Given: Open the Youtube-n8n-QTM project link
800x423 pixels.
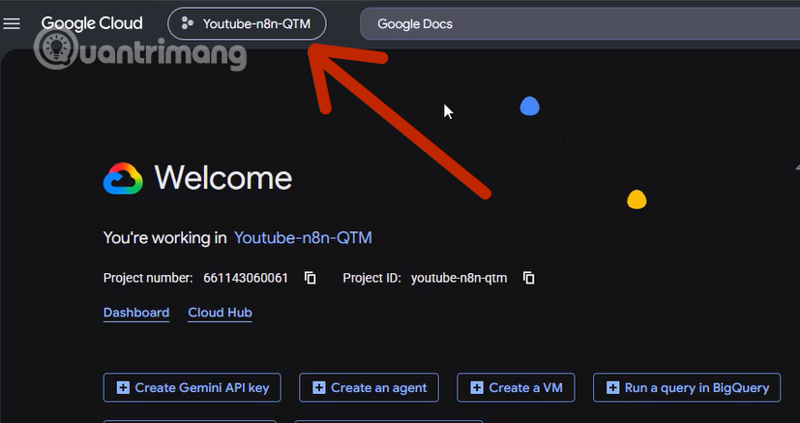Looking at the screenshot, I should pyautogui.click(x=303, y=238).
